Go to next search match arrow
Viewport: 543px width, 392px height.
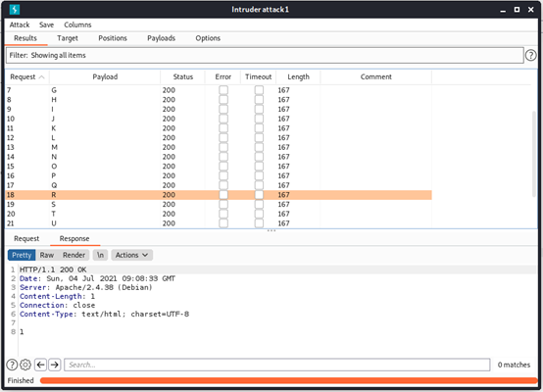pos(54,365)
